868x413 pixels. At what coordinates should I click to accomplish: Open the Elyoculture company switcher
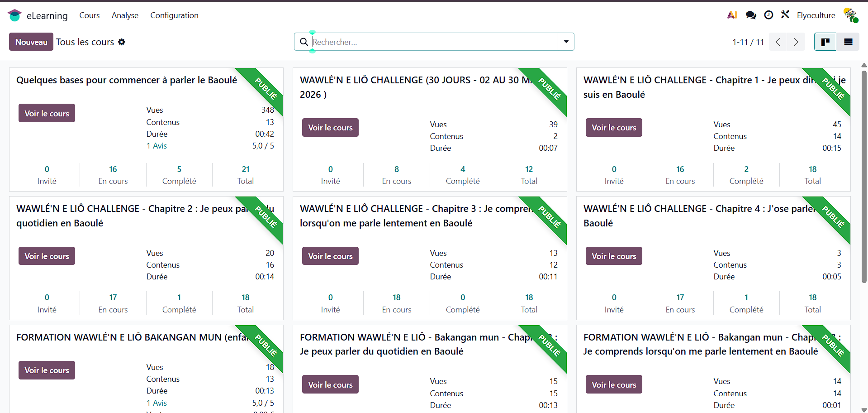pos(816,15)
